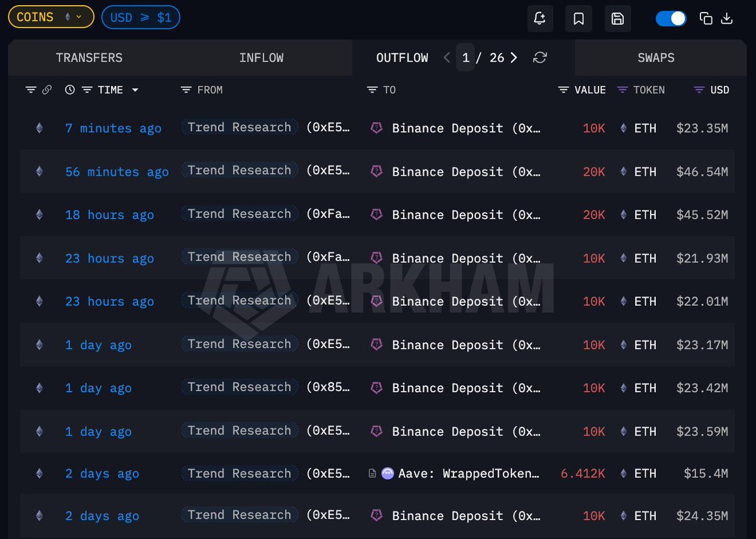Open the '56 minutes ago' transaction link

[x=117, y=172]
